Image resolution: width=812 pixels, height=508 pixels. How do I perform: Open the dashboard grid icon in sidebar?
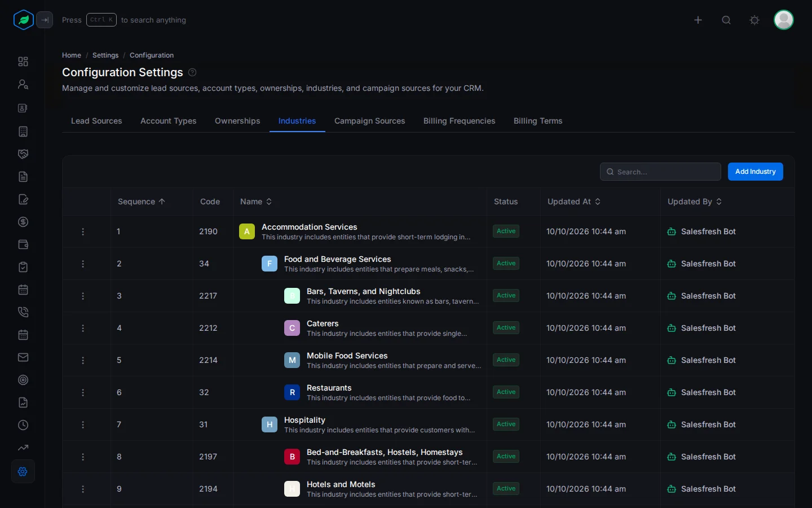23,62
